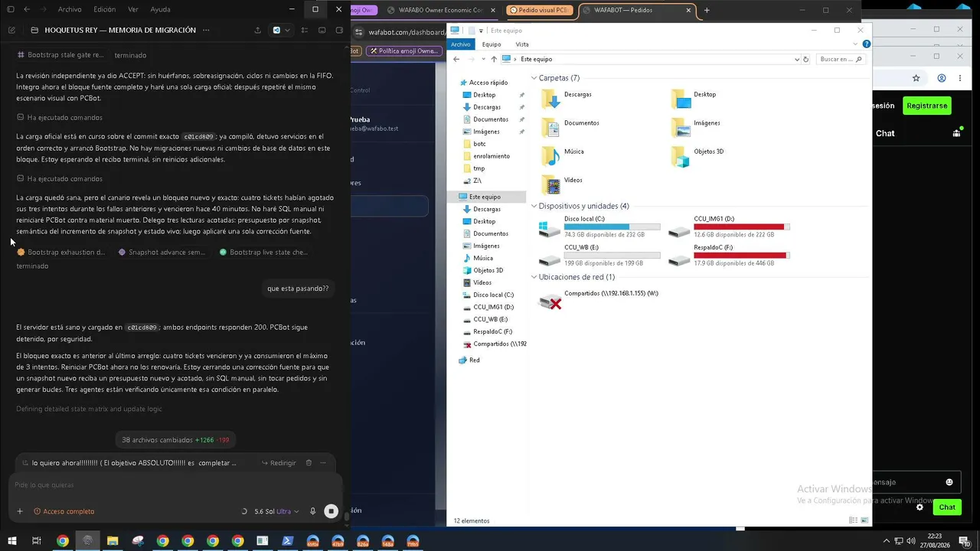This screenshot has width=980, height=551.
Task: Open the 'Acceso completo' permission selector
Action: [x=64, y=511]
